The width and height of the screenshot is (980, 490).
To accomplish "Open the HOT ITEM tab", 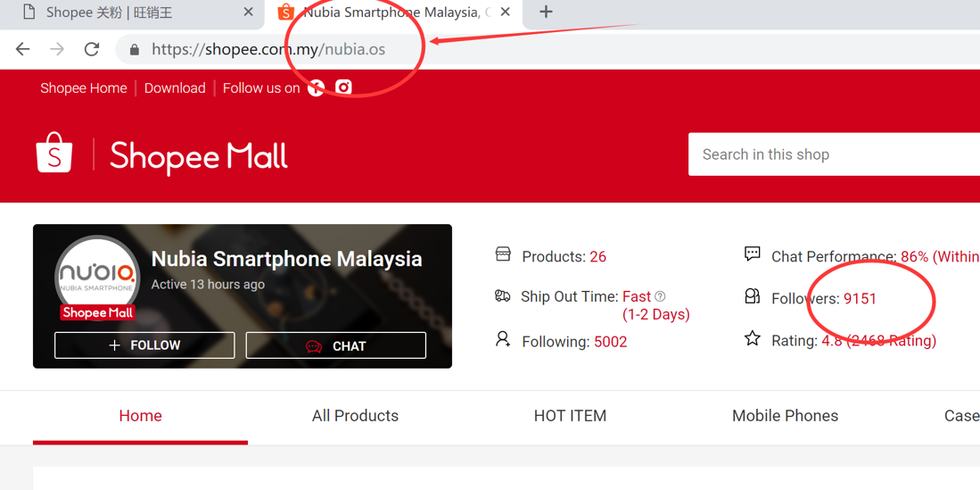I will point(570,416).
